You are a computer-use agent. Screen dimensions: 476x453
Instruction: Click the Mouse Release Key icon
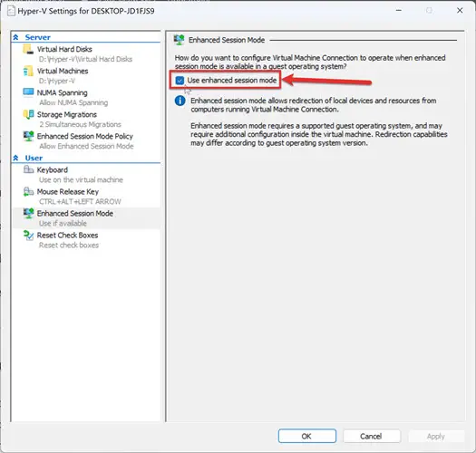point(28,191)
